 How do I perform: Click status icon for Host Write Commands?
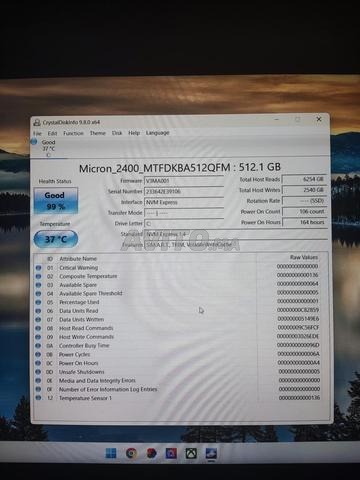(38, 337)
